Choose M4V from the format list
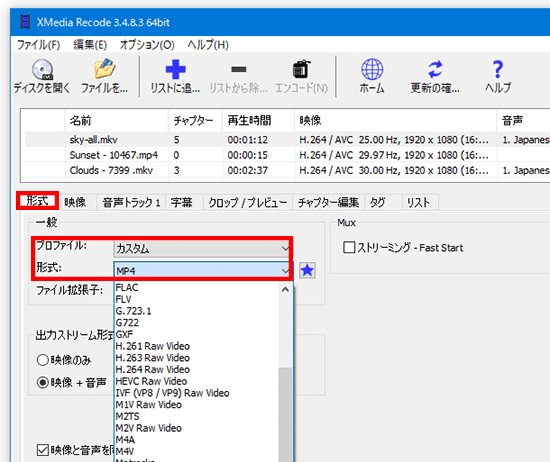 tap(197, 451)
